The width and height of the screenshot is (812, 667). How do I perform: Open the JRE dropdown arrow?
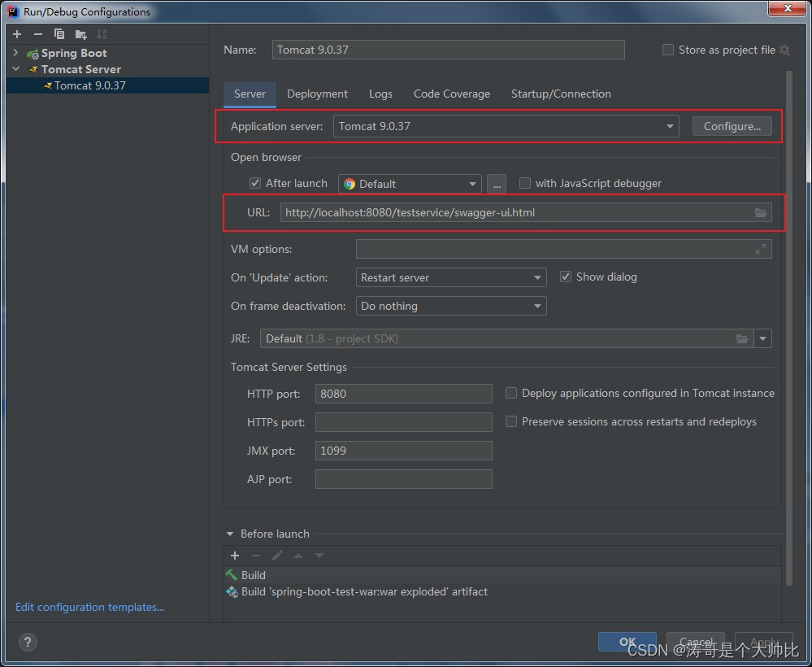[x=762, y=339]
